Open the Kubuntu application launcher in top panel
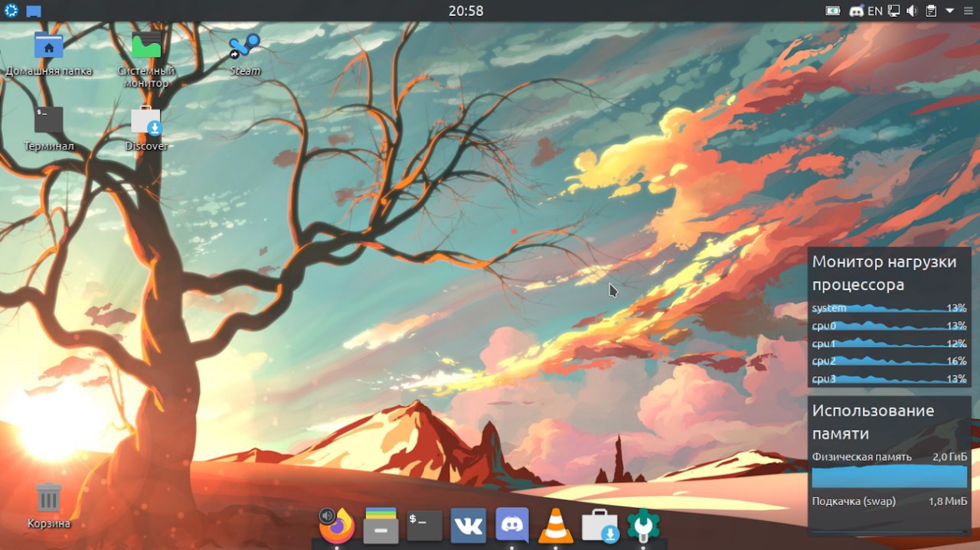This screenshot has width=980, height=550. tap(11, 11)
